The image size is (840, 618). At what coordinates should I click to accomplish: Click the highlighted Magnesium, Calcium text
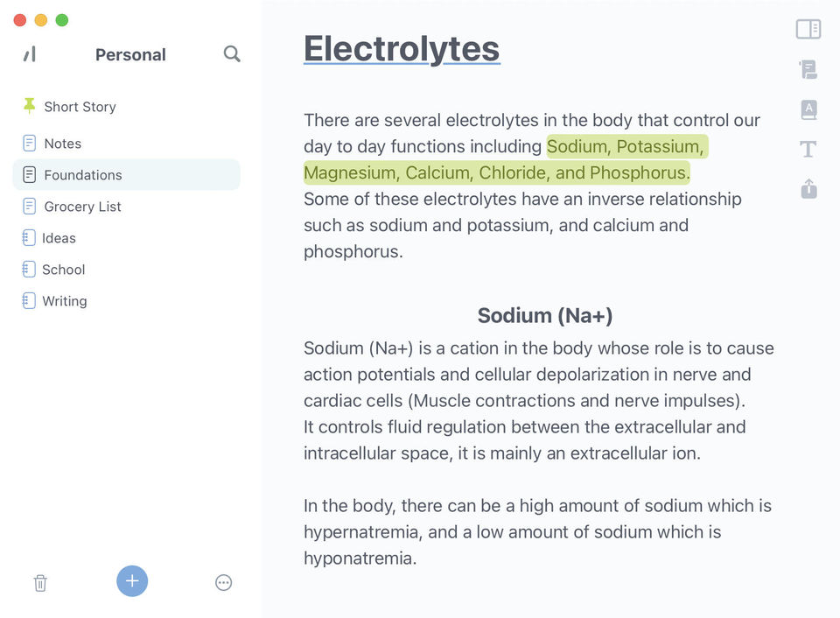(388, 172)
